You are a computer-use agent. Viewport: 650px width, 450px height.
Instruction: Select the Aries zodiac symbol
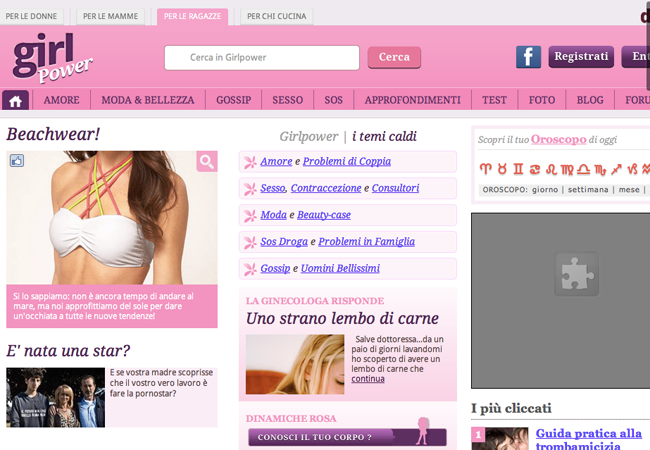click(x=485, y=169)
